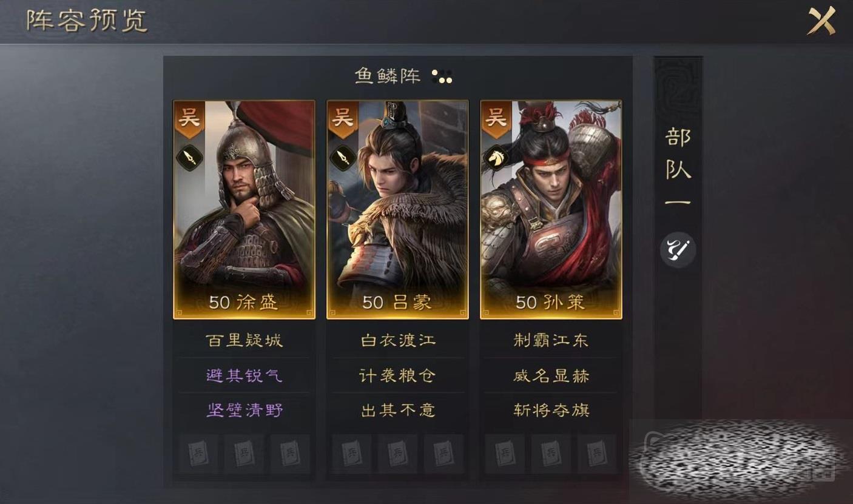Image resolution: width=853 pixels, height=504 pixels.
Task: Open the 孙策 general card
Action: click(551, 209)
